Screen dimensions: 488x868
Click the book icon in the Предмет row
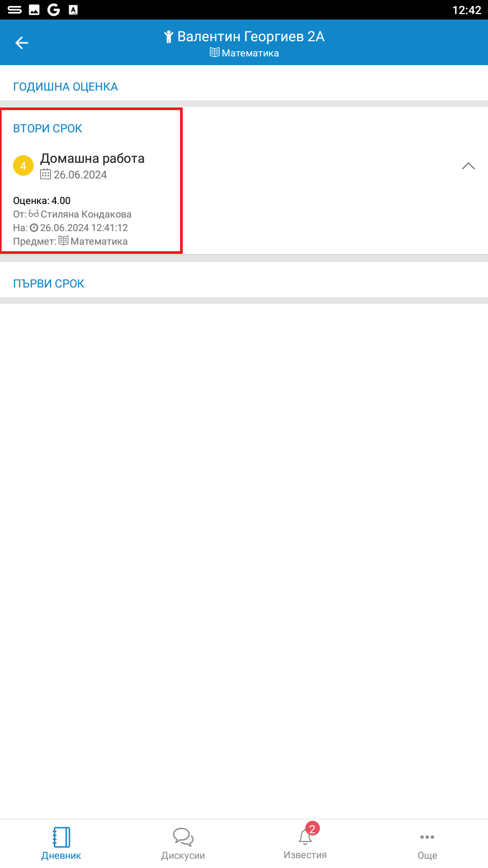[x=63, y=241]
